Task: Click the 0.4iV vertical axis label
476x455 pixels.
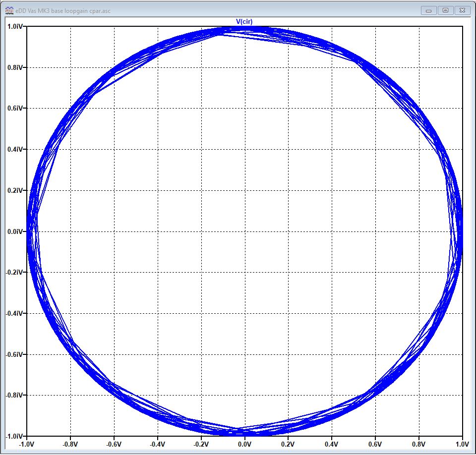Action: tap(15, 149)
